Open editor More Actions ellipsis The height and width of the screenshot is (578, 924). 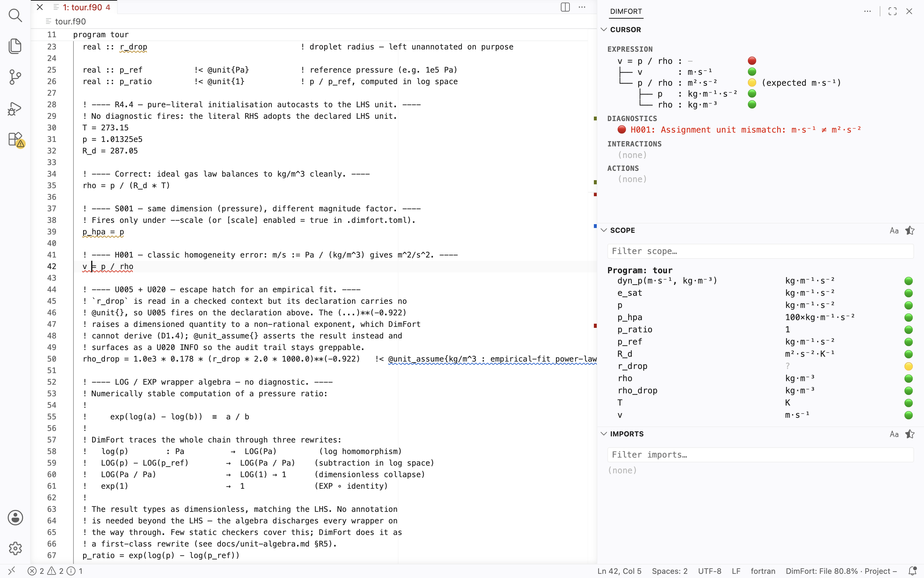[x=582, y=7]
